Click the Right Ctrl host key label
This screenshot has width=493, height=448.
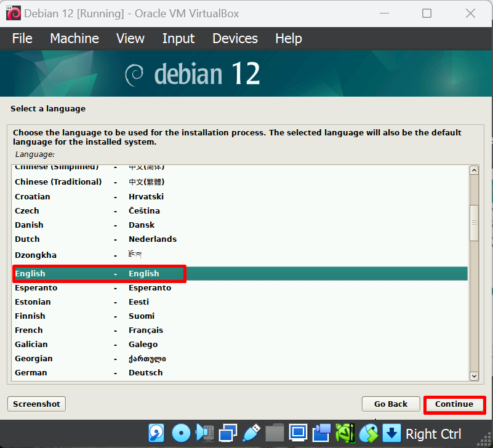(x=433, y=434)
